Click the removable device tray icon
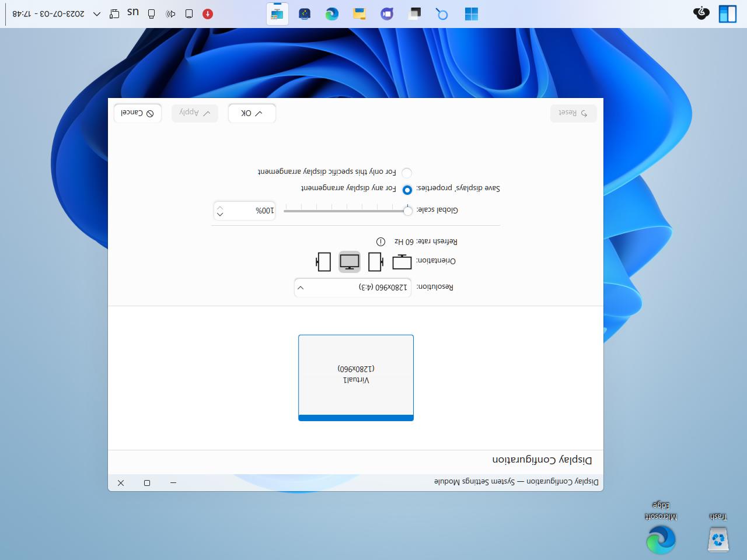The width and height of the screenshot is (747, 560). coord(152,14)
